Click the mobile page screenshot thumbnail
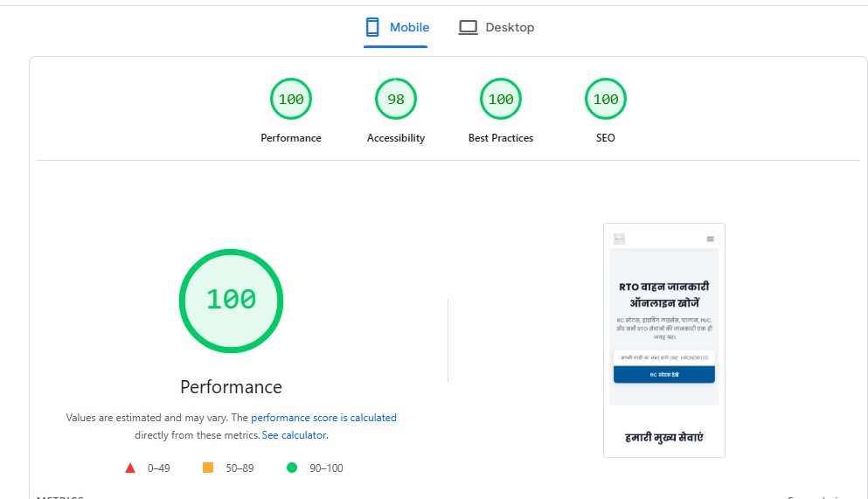This screenshot has width=868, height=499. (663, 340)
